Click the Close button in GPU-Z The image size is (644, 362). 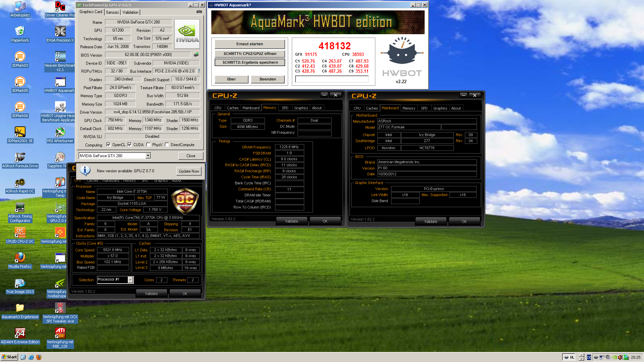pyautogui.click(x=191, y=156)
